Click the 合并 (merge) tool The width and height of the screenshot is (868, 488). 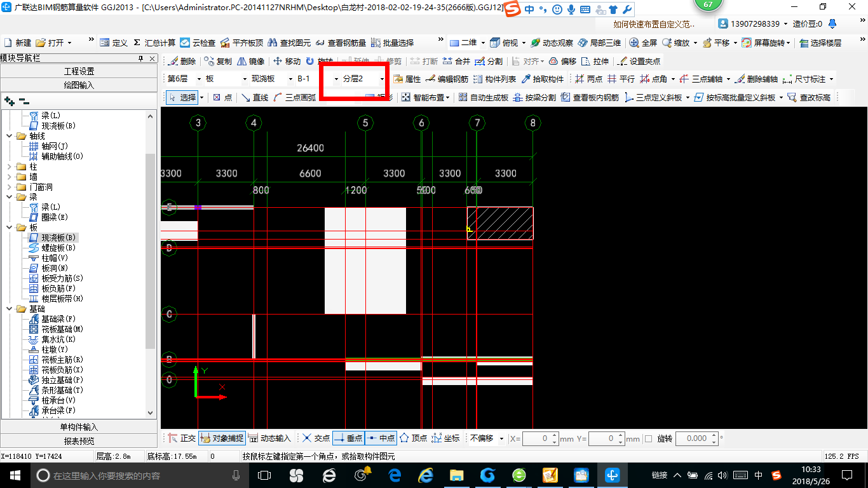pos(457,62)
